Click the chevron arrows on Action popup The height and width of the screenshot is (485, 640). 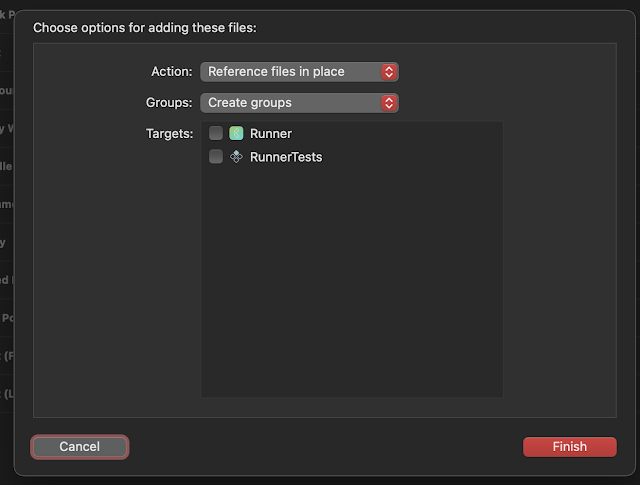(x=389, y=72)
